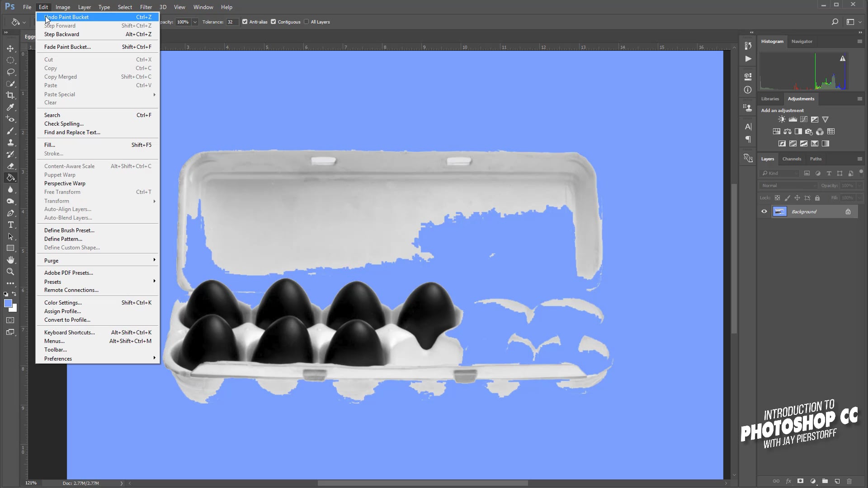This screenshot has width=868, height=488.
Task: Delete the selected layer
Action: (x=849, y=481)
